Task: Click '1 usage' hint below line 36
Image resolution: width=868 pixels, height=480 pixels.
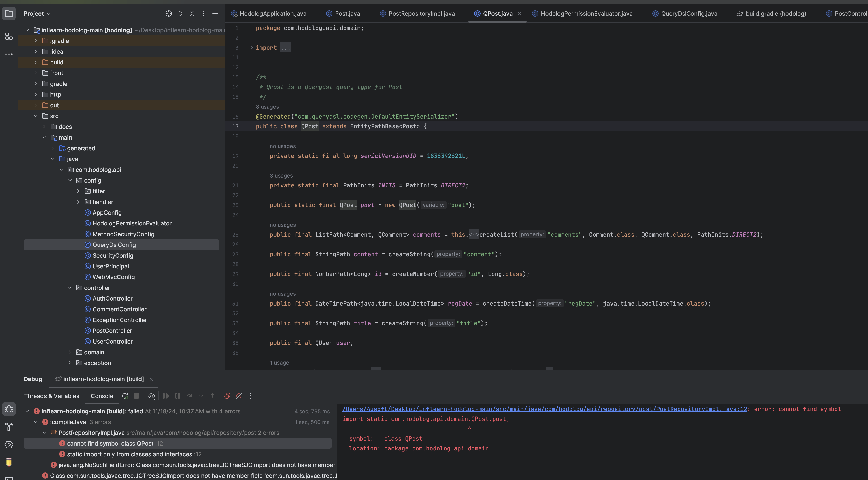Action: 279,363
